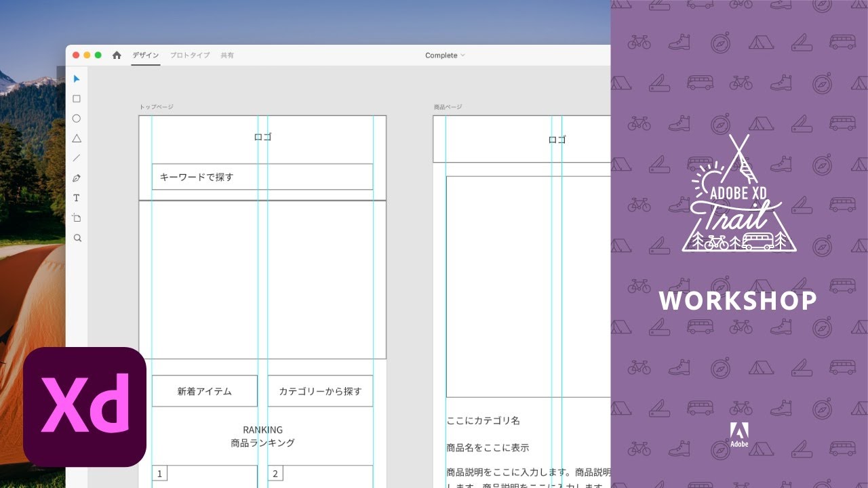
Task: Click the 新着アイテム box
Action: (x=205, y=391)
